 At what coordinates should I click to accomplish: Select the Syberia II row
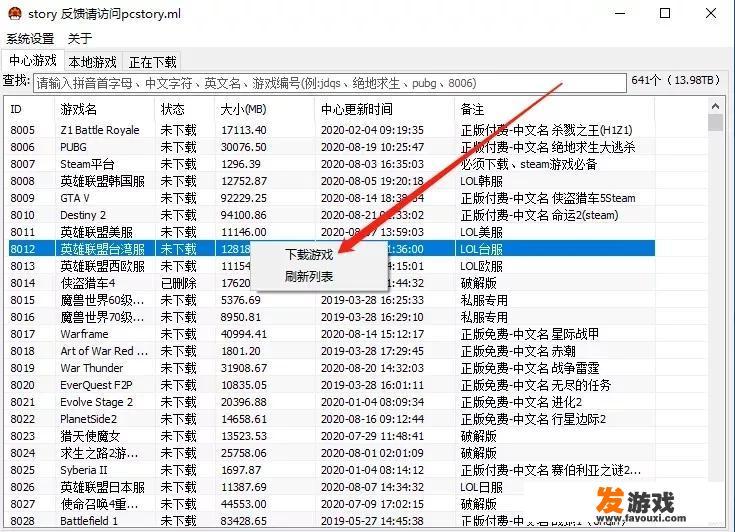[331, 470]
